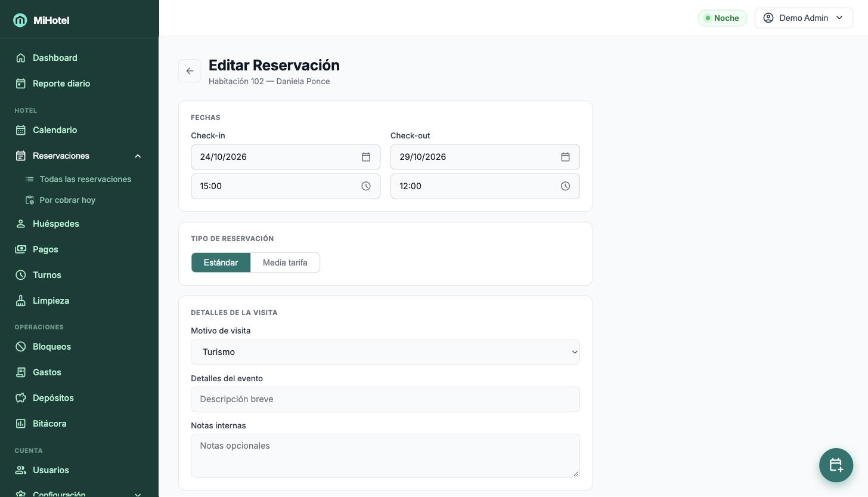Screen dimensions: 868x497
Task: Open the Demo Admin user menu
Action: [x=804, y=18]
